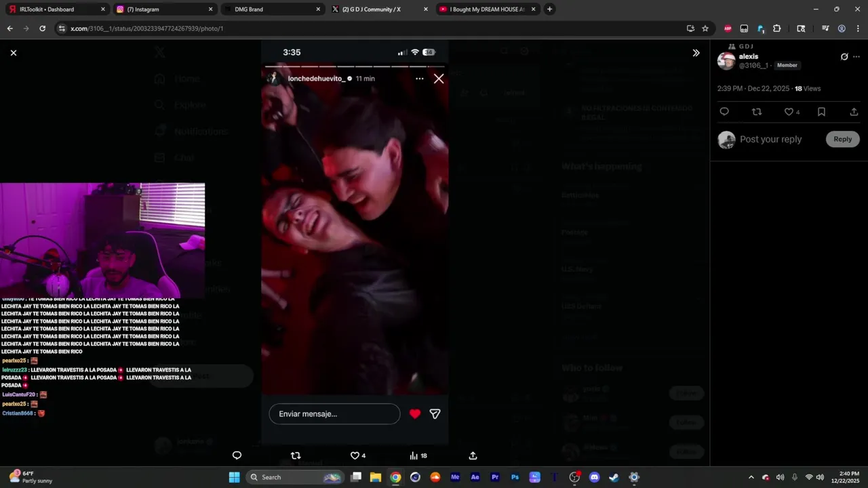The width and height of the screenshot is (868, 488).
Task: Close the X photo viewer
Action: [x=14, y=53]
